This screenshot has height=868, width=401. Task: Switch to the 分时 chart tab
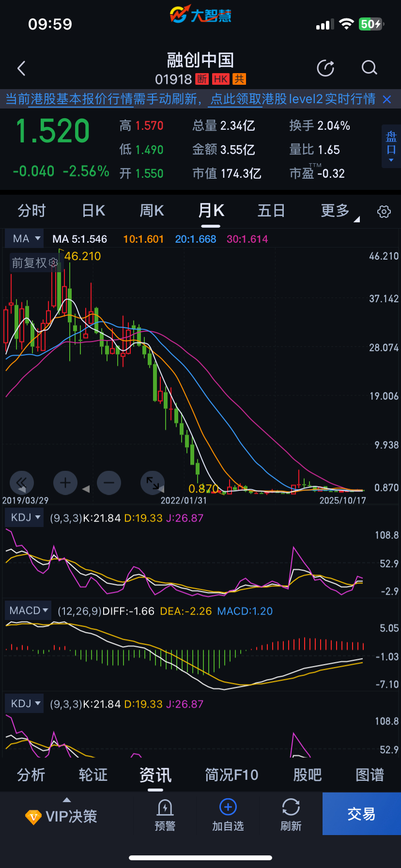point(32,211)
